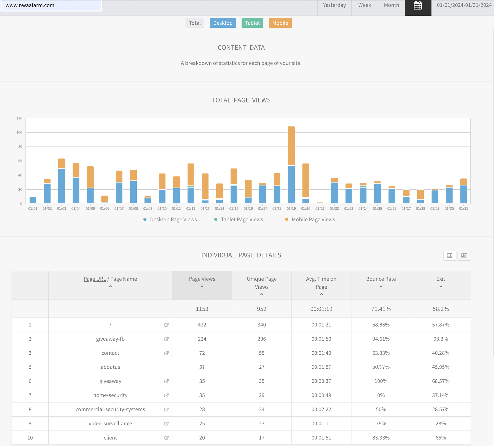Click the Page URL header link
The height and width of the screenshot is (448, 494).
[x=95, y=279]
